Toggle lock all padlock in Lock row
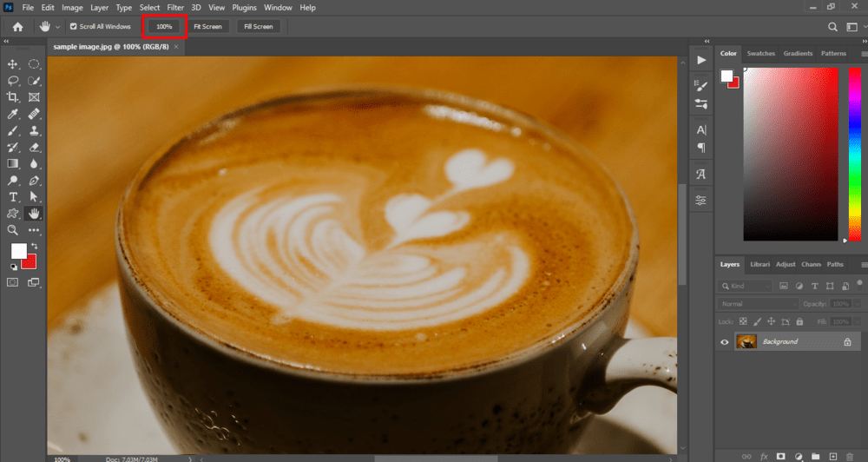 click(799, 321)
